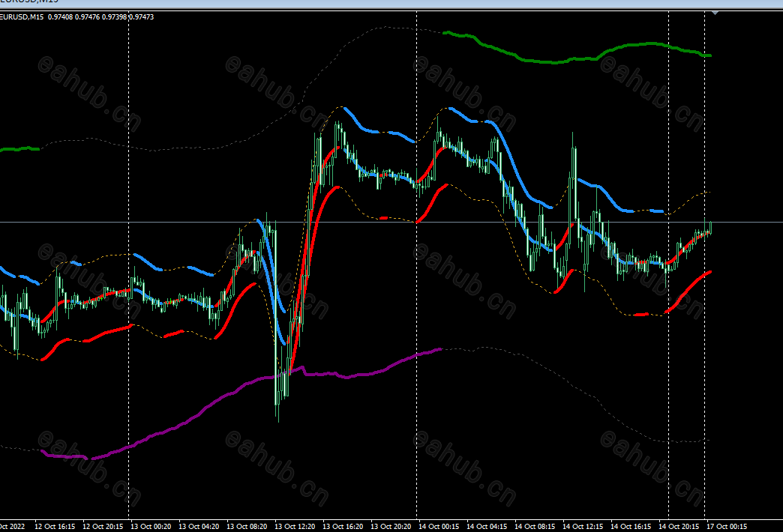783x532 pixels.
Task: Select the high price 0.97476
Action: coord(88,17)
